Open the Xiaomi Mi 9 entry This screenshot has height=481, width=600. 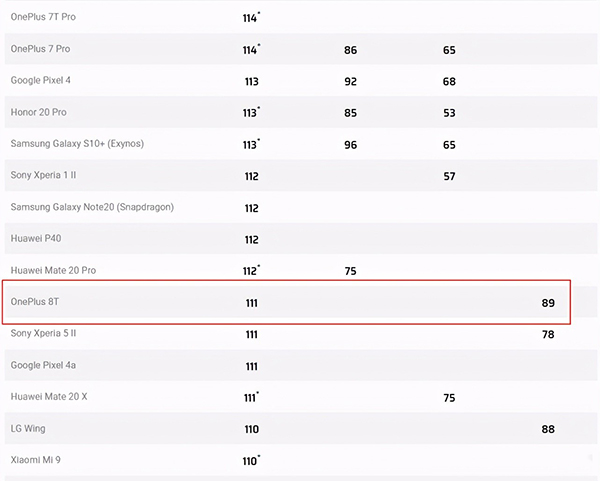click(36, 460)
